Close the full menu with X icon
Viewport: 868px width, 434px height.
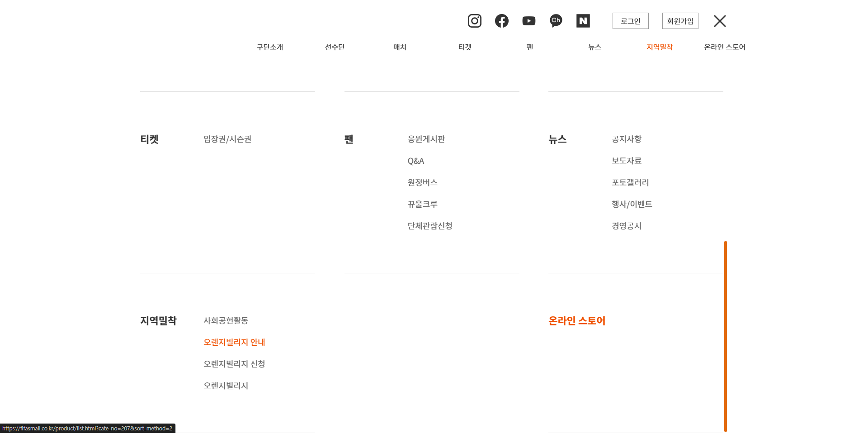720,21
